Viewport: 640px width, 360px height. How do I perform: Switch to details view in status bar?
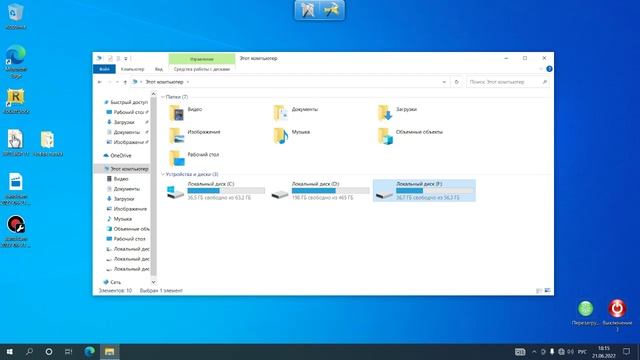[539, 291]
